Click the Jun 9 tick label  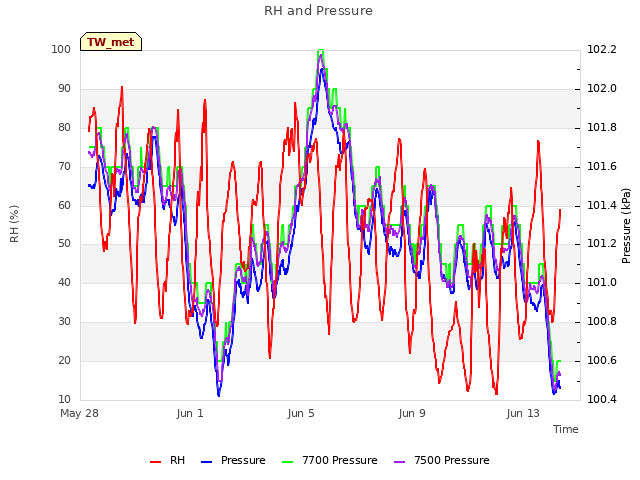tap(412, 413)
